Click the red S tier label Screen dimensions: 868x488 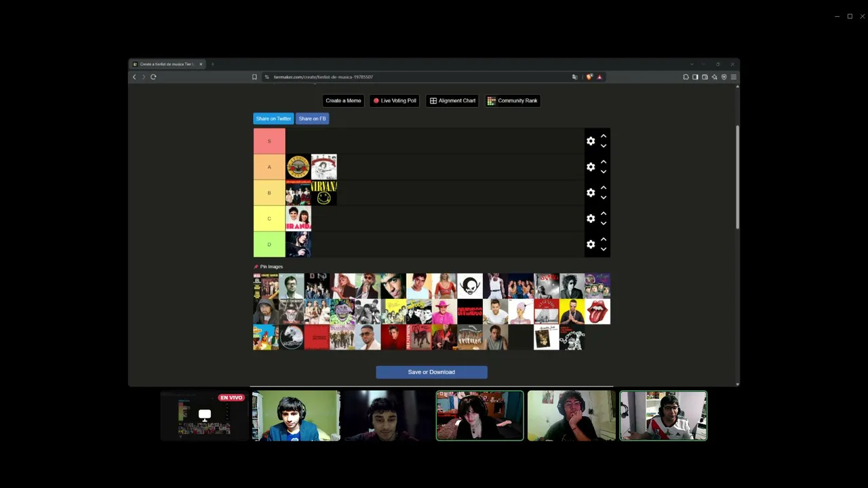(269, 141)
